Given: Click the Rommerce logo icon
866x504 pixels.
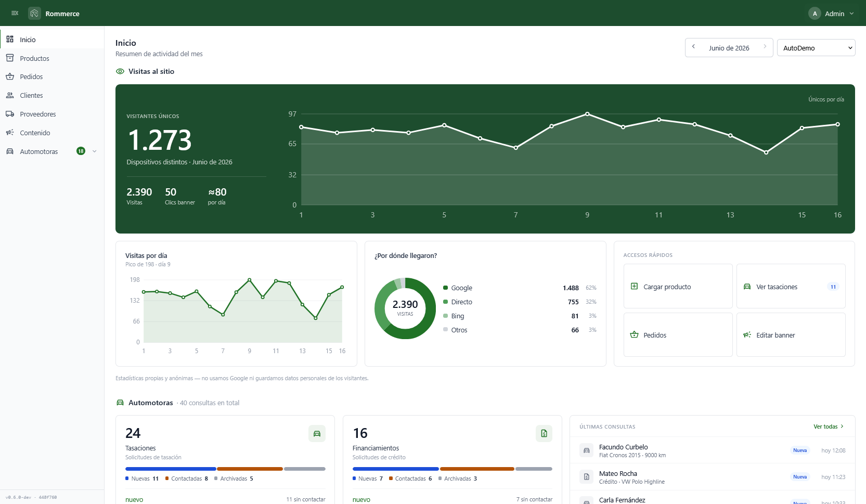Looking at the screenshot, I should 34,13.
